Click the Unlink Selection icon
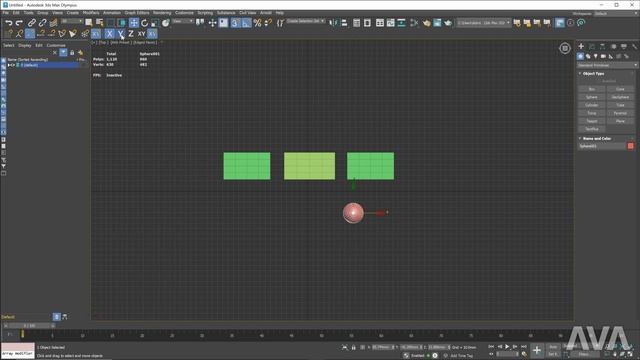The image size is (640, 360). pyautogui.click(x=42, y=23)
